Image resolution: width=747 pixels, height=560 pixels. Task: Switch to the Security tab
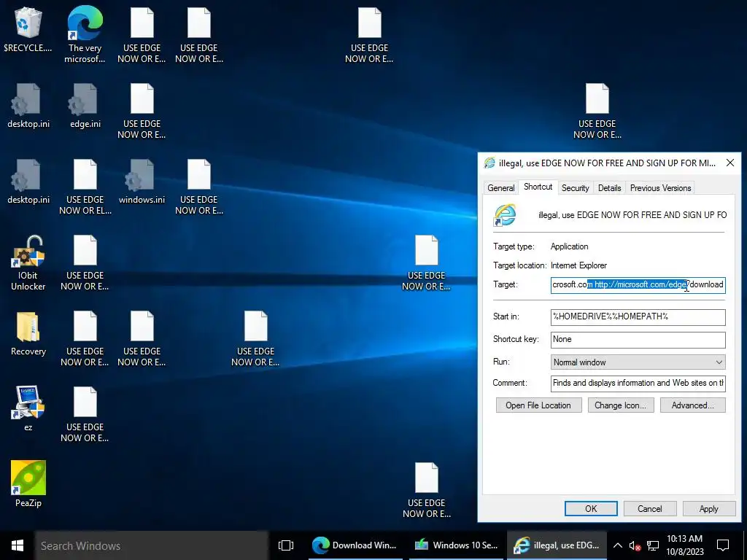point(575,187)
